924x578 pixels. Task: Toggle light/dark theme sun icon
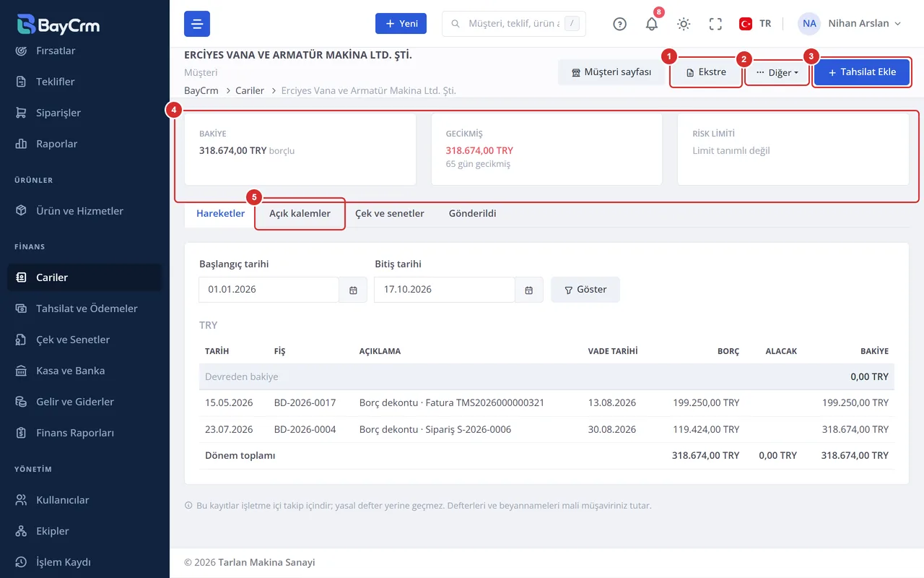(x=684, y=24)
